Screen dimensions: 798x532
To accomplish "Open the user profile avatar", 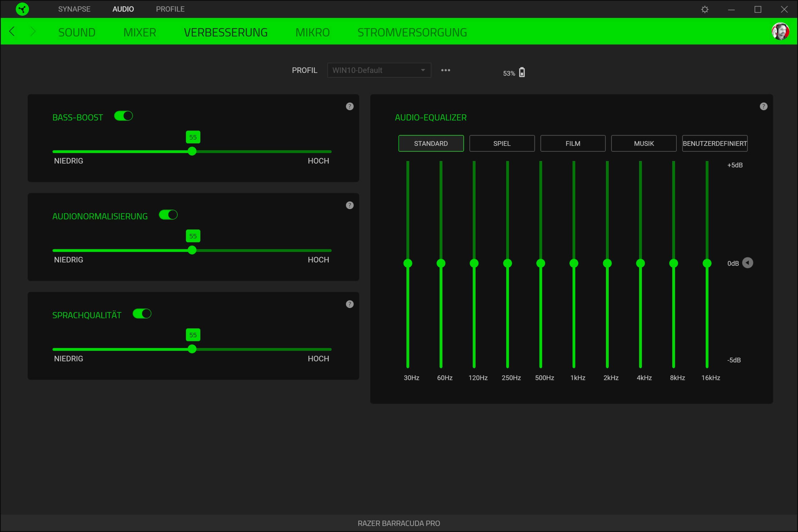I will click(x=780, y=31).
